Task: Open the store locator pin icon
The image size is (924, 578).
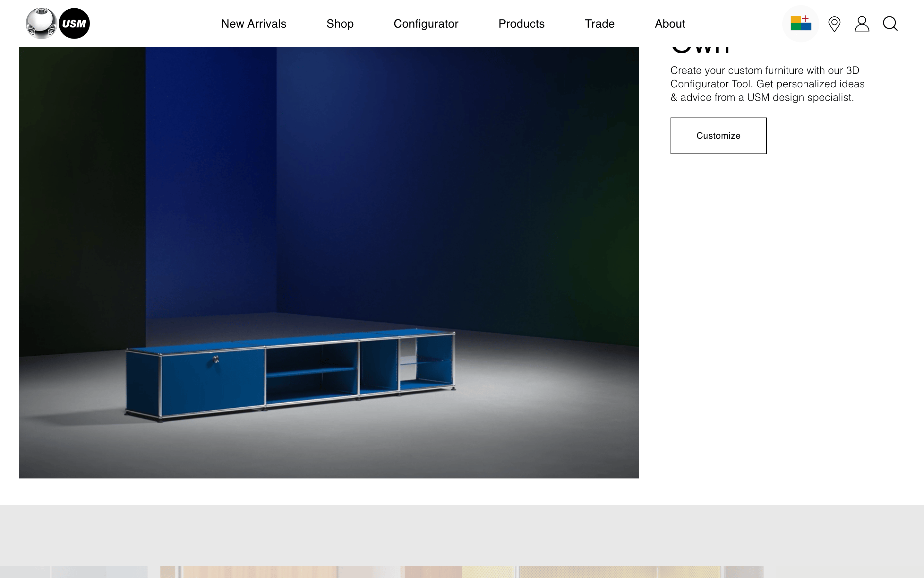Action: point(834,24)
